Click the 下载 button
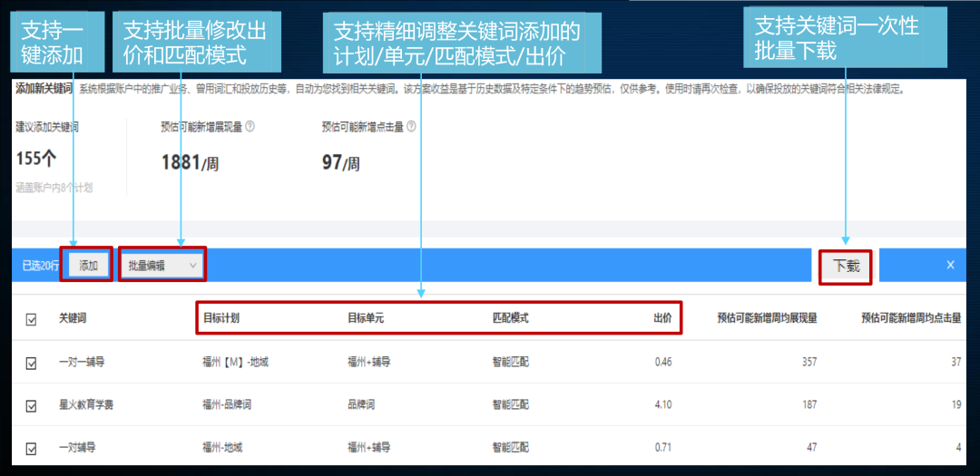Image resolution: width=980 pixels, height=476 pixels. click(847, 267)
